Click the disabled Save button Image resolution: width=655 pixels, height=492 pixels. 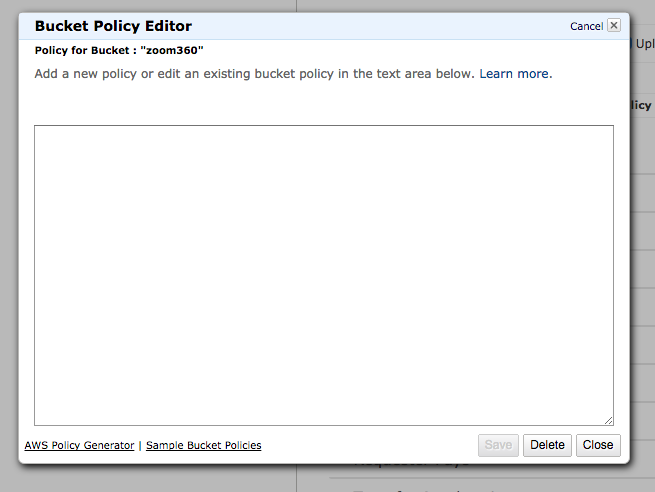tap(498, 445)
